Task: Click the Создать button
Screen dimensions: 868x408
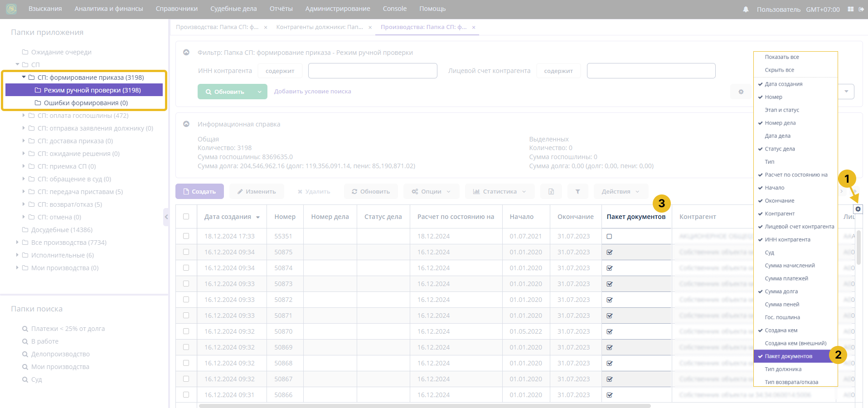Action: 199,192
